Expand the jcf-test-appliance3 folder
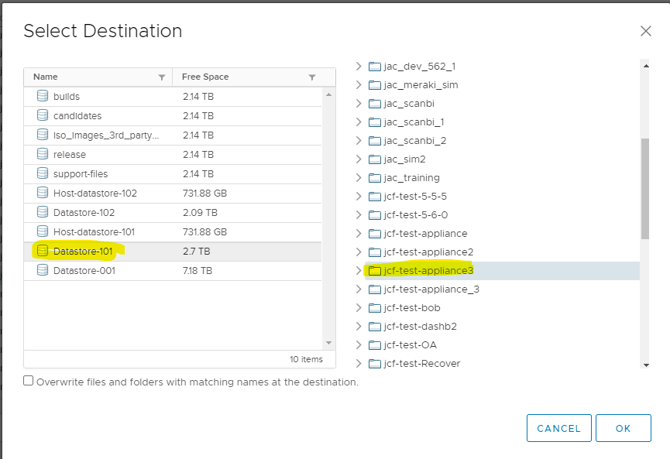The height and width of the screenshot is (459, 670). (359, 270)
